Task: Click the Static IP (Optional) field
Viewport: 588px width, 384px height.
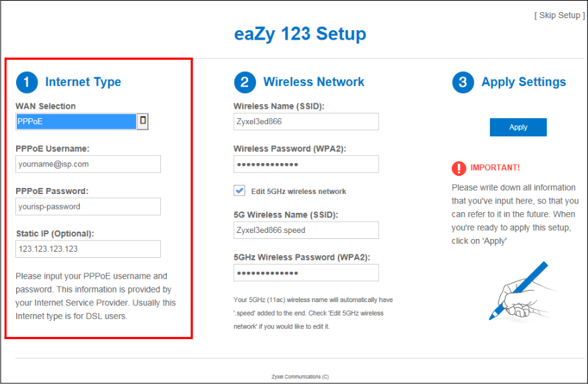Action: (x=88, y=249)
